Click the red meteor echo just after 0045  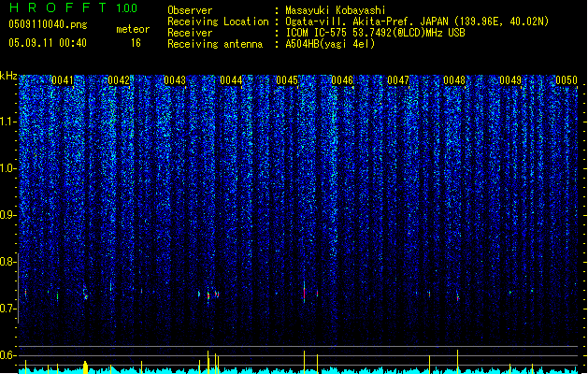coord(304,293)
